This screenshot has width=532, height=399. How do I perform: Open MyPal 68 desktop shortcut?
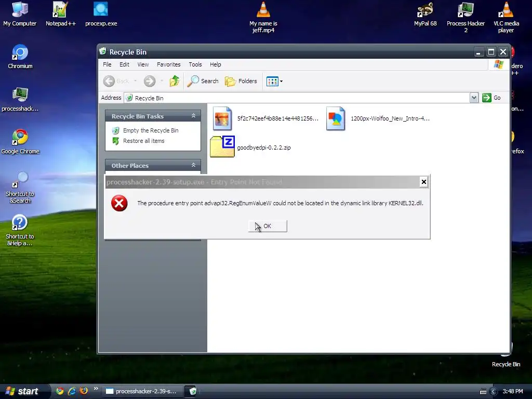(425, 14)
